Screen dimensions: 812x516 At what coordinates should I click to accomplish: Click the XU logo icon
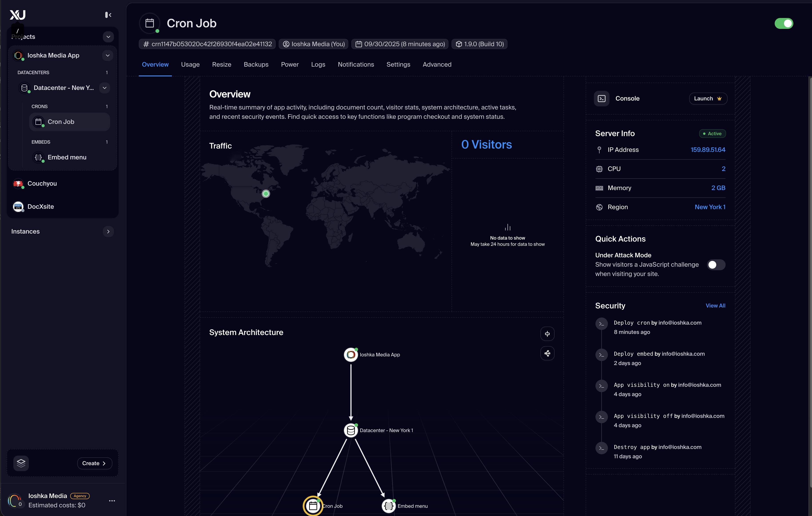[18, 15]
